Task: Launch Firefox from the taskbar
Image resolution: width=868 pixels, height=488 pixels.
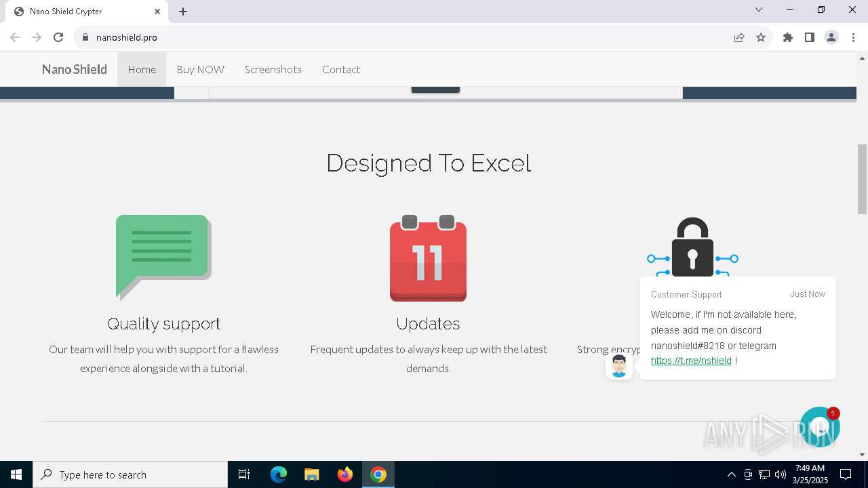Action: click(x=345, y=474)
